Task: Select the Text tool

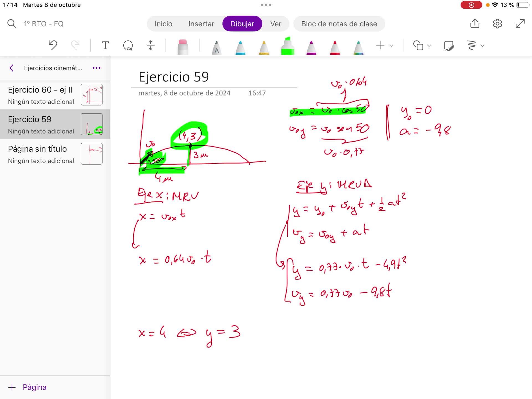Action: (x=105, y=45)
